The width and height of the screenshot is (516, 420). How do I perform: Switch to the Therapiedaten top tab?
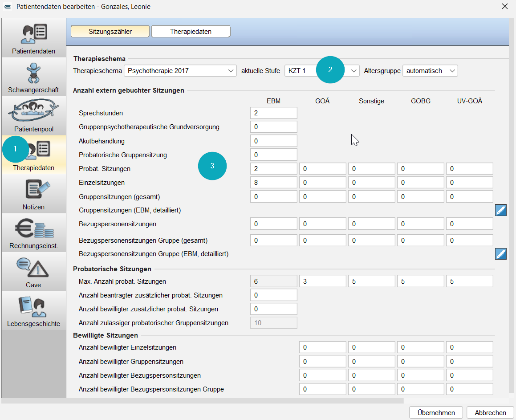tap(191, 32)
